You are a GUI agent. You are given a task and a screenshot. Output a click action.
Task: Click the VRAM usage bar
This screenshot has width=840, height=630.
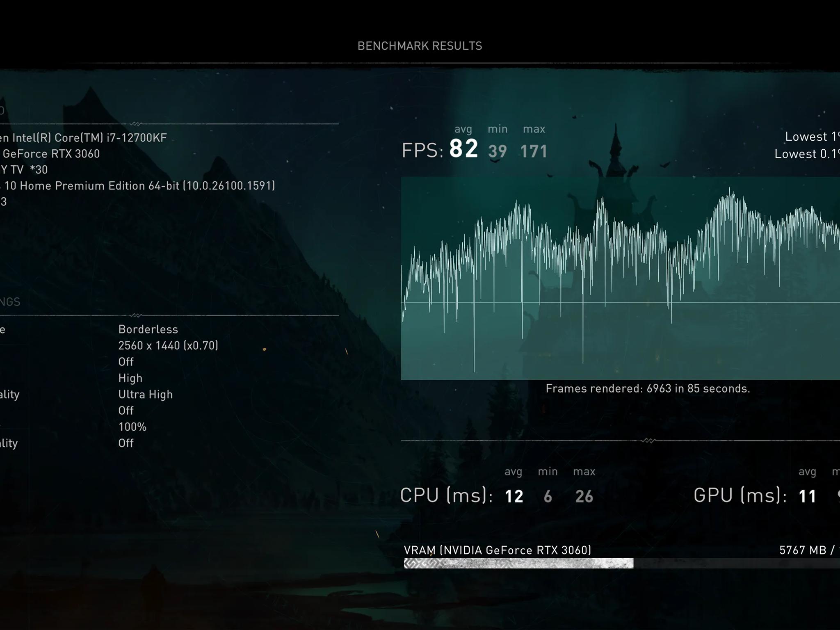(x=622, y=563)
